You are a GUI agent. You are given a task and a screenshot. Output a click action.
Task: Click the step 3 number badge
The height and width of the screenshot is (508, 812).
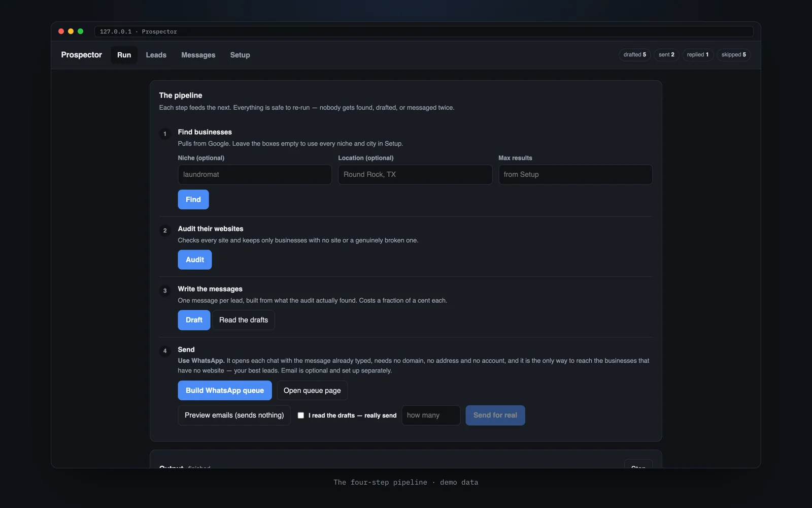165,291
